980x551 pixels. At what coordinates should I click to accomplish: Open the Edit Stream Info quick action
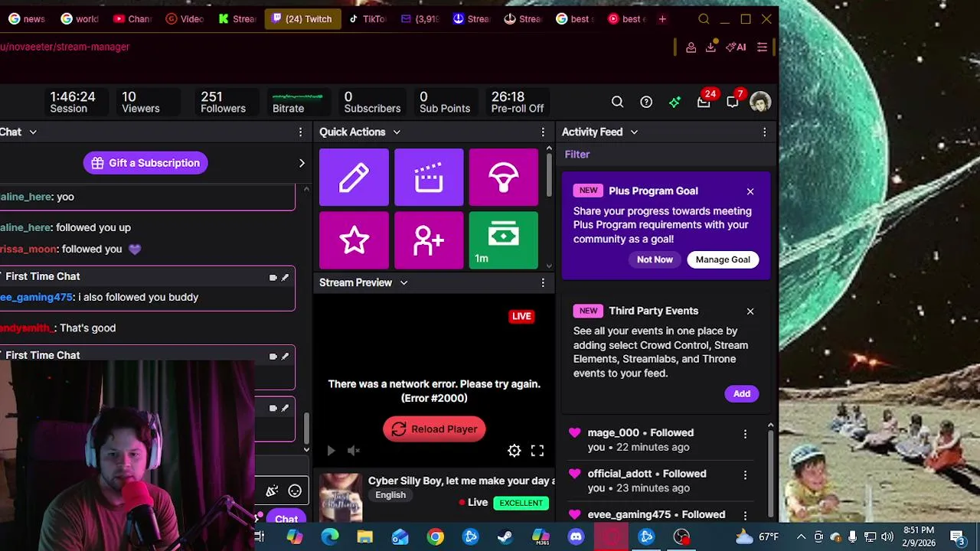pos(354,178)
